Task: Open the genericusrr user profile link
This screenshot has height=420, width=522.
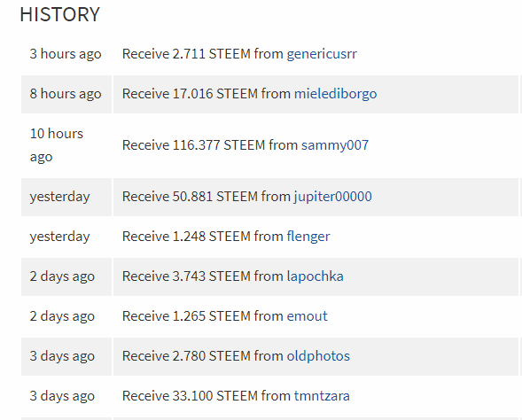Action: tap(322, 54)
